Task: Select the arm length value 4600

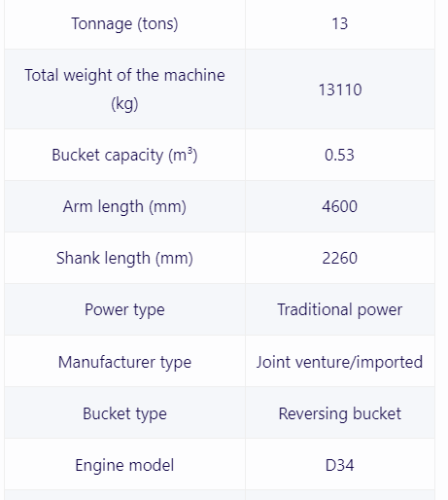Action: coord(340,206)
